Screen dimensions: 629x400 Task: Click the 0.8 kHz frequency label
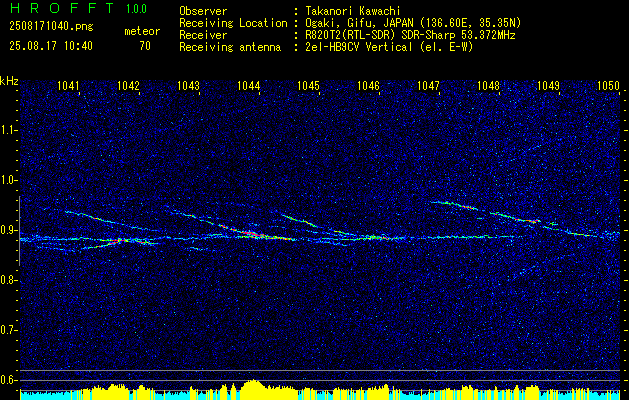pyautogui.click(x=7, y=280)
